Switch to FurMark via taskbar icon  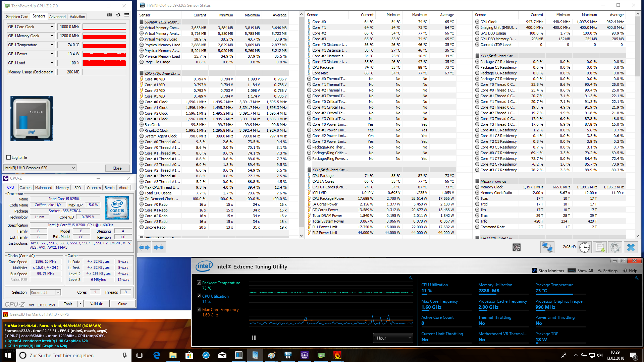coord(337,355)
